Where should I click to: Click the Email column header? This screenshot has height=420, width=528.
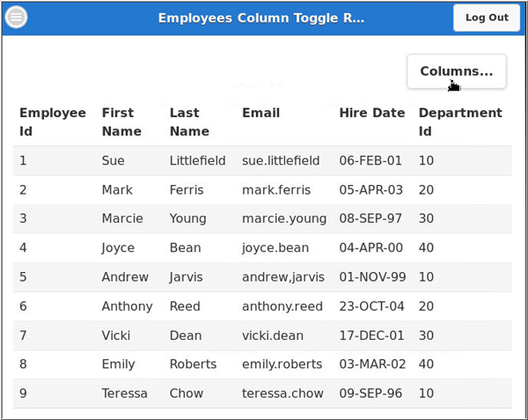pos(260,113)
